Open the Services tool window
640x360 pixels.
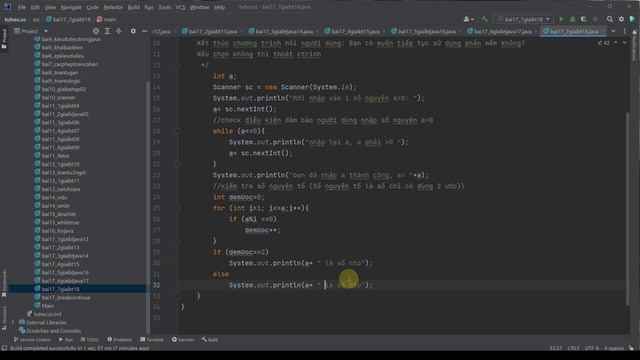click(x=183, y=340)
